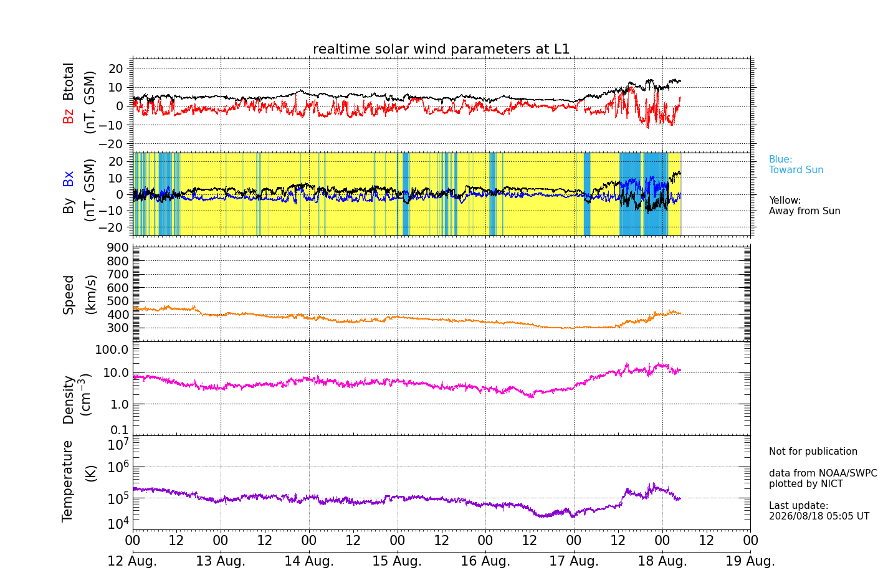Click the "1.0" density axis tick
Screen dimensions: 883x588
coord(119,405)
